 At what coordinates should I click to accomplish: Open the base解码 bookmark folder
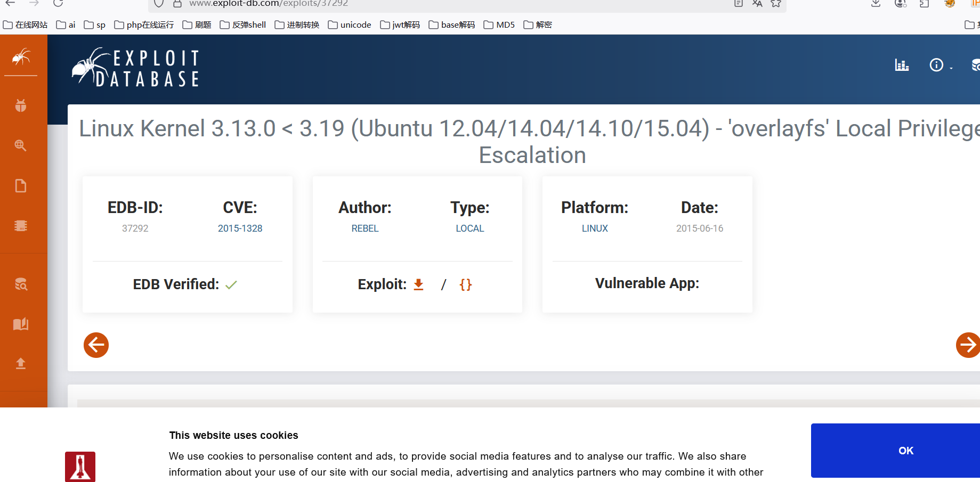(x=452, y=24)
